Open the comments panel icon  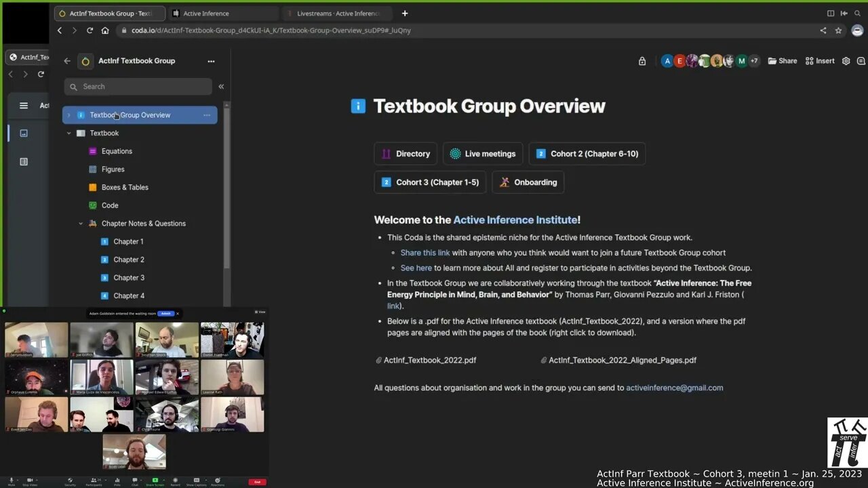click(861, 61)
